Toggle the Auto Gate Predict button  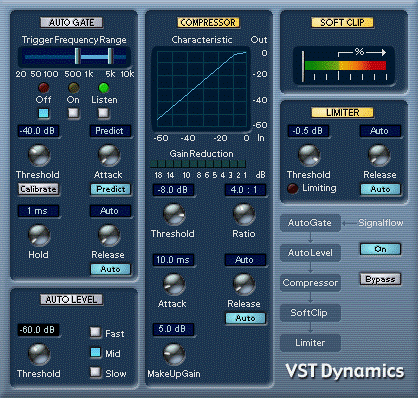(111, 189)
